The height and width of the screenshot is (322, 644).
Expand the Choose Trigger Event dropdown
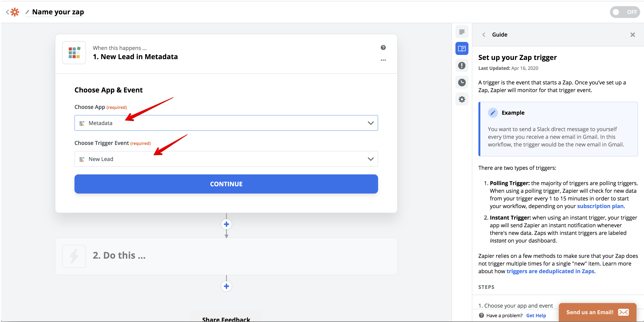coord(226,159)
